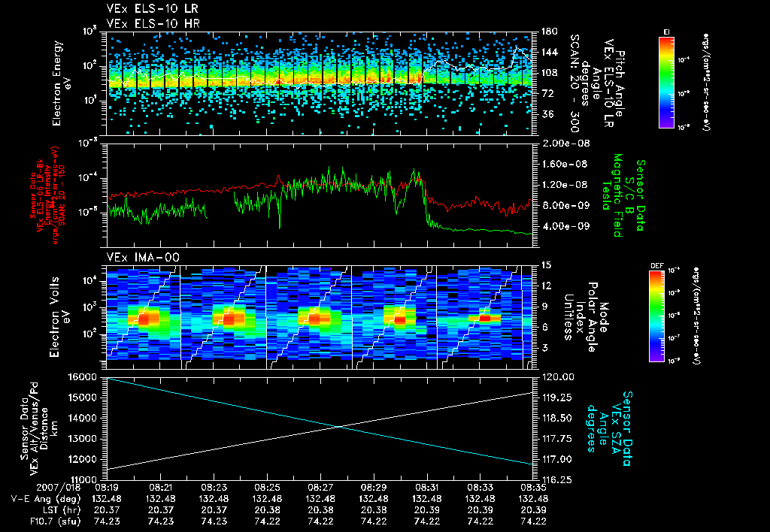The width and height of the screenshot is (770, 532).
Task: Select the 'VEx IMA-00' panel title
Action: (x=143, y=258)
